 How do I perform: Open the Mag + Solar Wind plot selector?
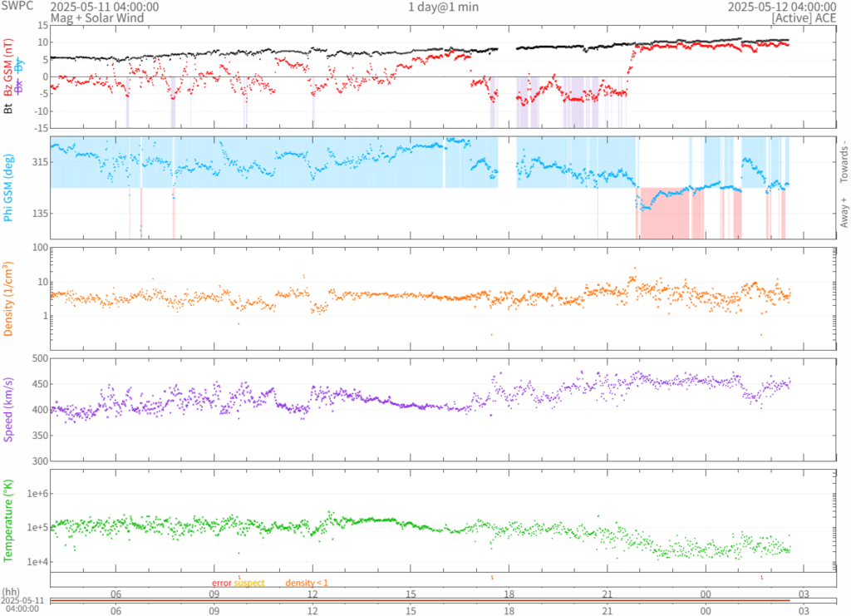[x=96, y=17]
